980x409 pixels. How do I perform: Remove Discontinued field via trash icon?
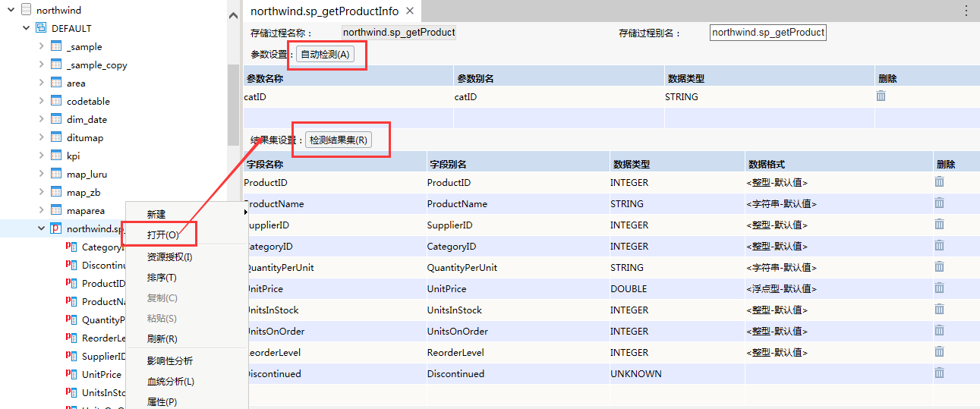pos(939,373)
